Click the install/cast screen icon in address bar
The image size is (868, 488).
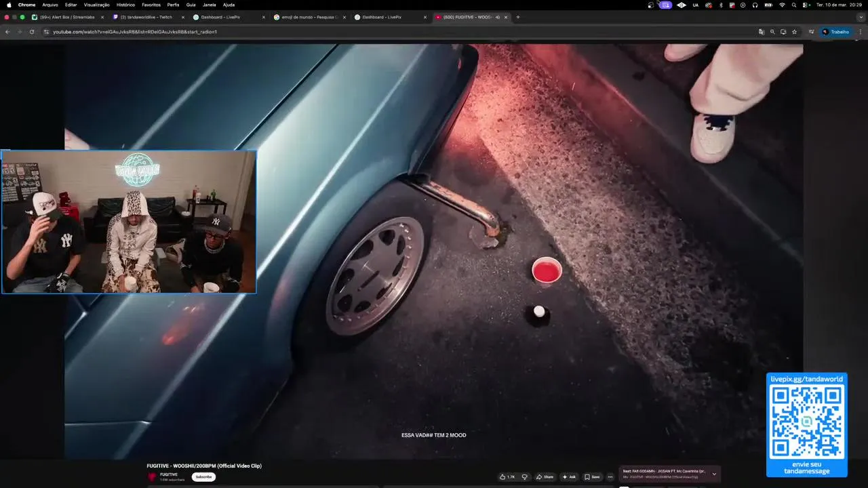[x=783, y=32]
